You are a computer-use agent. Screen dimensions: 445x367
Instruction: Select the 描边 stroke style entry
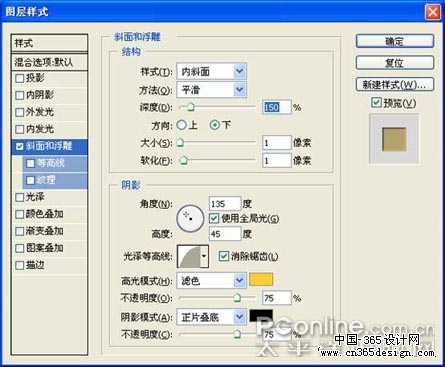[x=49, y=265]
